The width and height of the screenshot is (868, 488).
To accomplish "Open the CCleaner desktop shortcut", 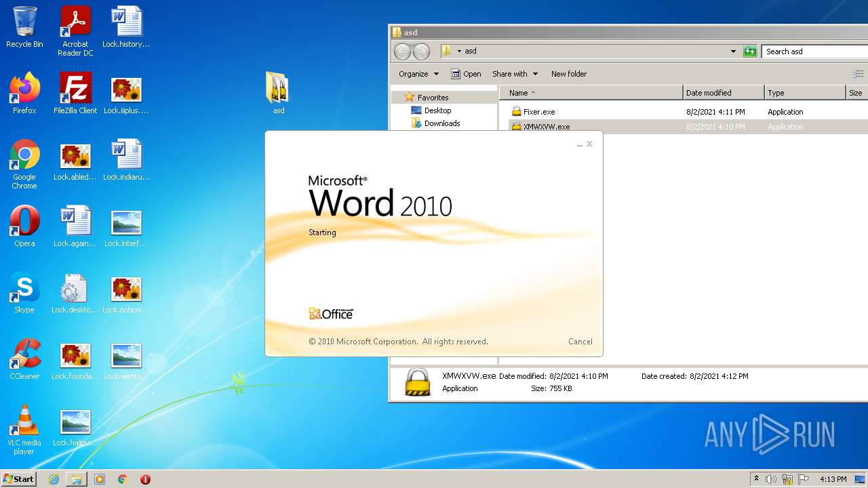I will click(x=24, y=359).
